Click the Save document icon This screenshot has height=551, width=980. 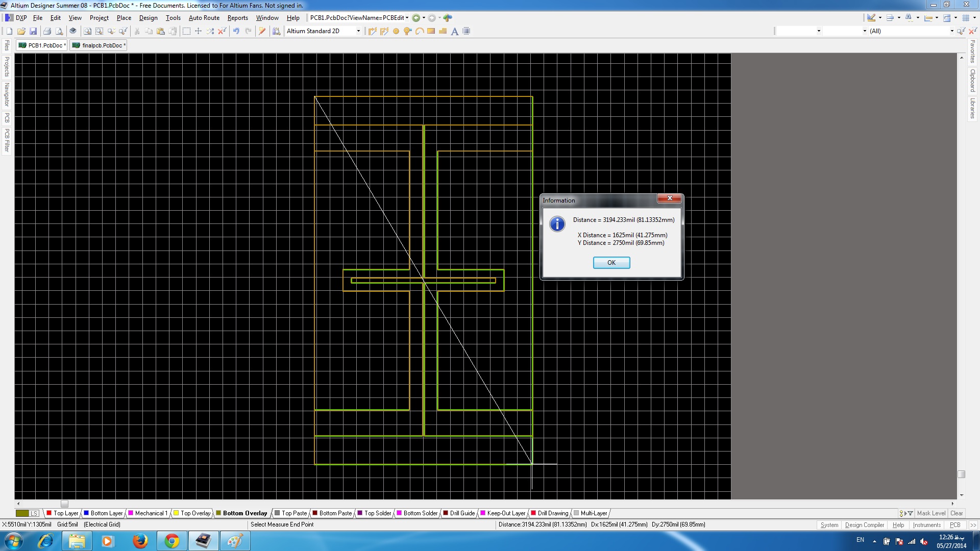coord(33,31)
